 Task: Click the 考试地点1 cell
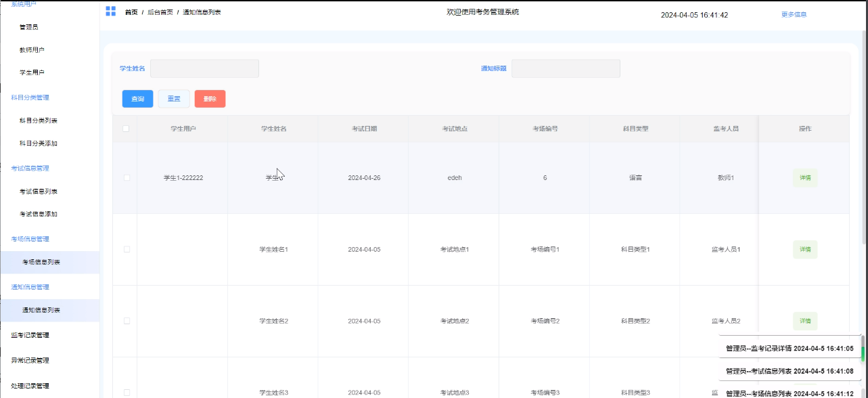tap(455, 249)
